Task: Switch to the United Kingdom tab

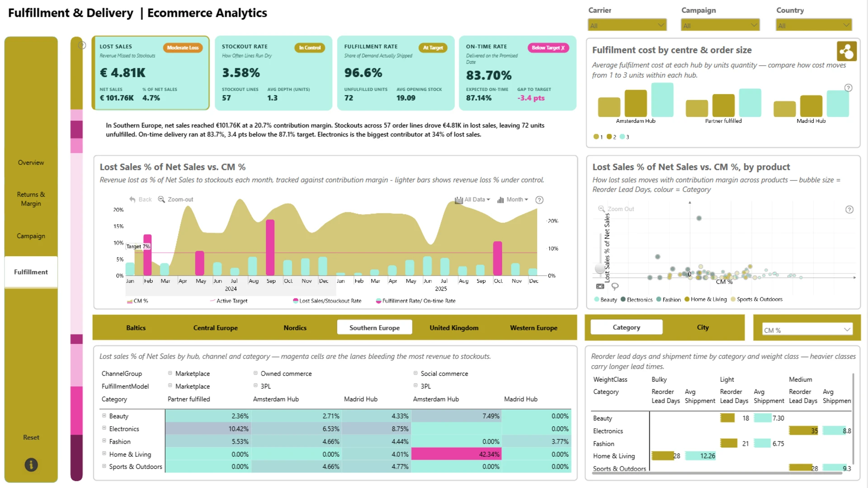Action: click(454, 328)
